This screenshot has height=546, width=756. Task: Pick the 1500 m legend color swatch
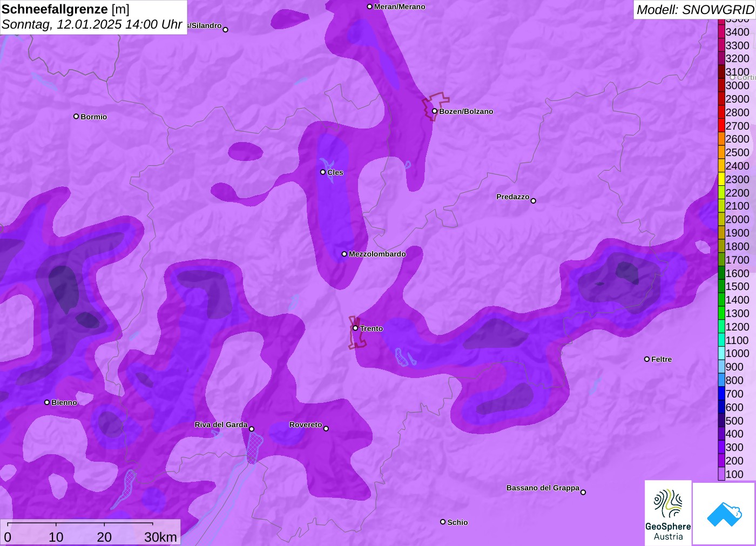coord(721,286)
